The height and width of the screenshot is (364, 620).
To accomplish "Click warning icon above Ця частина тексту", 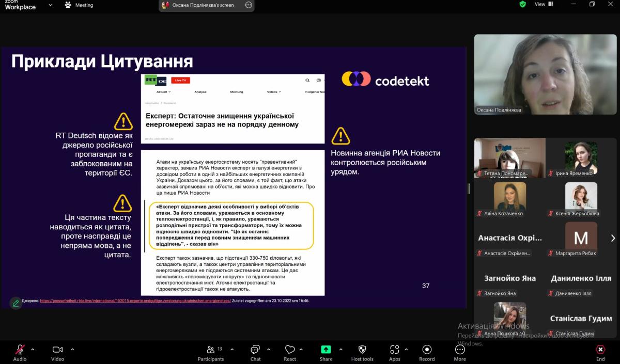I will click(x=123, y=203).
